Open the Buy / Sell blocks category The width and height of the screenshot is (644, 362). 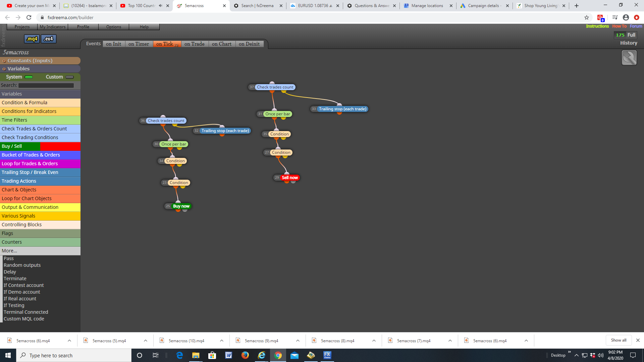(x=40, y=146)
